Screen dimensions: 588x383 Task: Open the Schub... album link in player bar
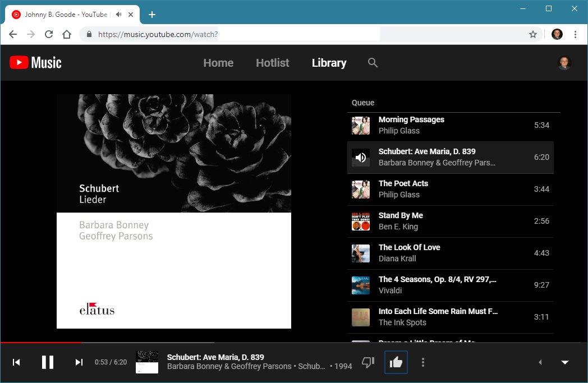(x=311, y=367)
